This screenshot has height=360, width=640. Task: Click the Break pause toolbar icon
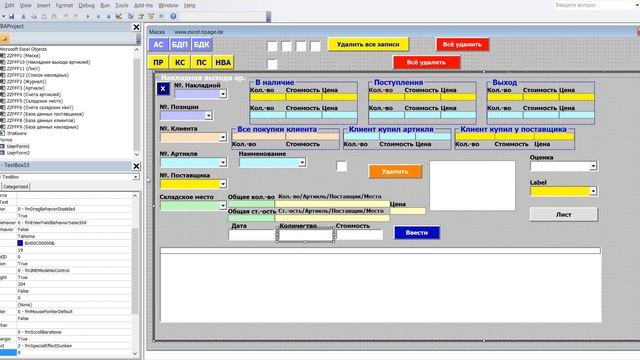point(98,16)
